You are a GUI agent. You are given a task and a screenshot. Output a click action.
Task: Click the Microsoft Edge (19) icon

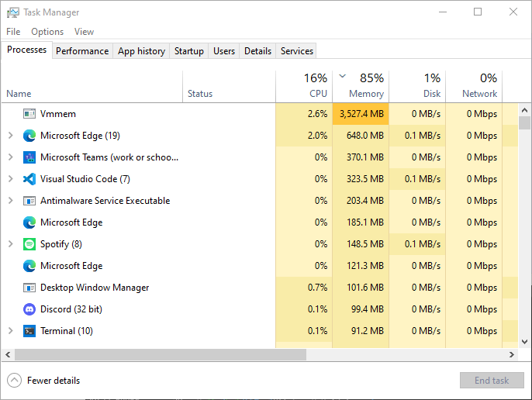(29, 136)
